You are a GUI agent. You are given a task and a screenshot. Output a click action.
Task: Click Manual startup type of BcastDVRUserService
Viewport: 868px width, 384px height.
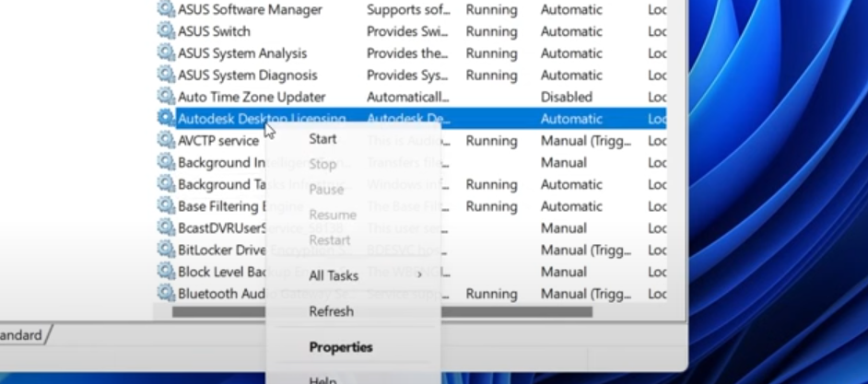click(564, 228)
